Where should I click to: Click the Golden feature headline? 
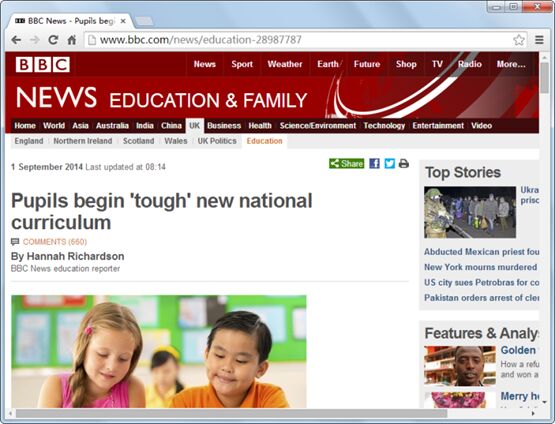[519, 350]
